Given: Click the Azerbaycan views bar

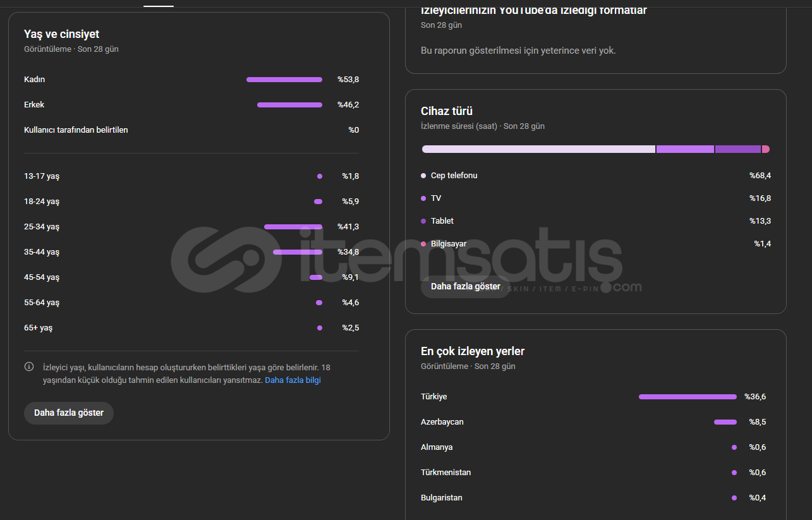Looking at the screenshot, I should coord(725,422).
